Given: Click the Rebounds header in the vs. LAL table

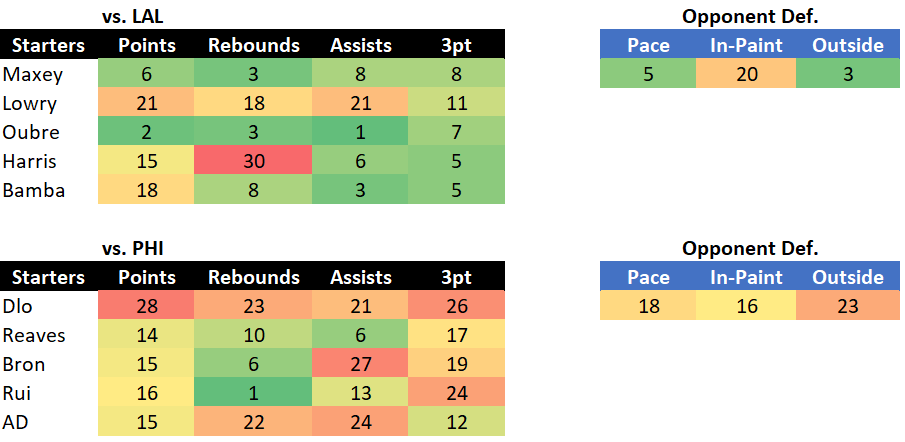Looking at the screenshot, I should [254, 45].
